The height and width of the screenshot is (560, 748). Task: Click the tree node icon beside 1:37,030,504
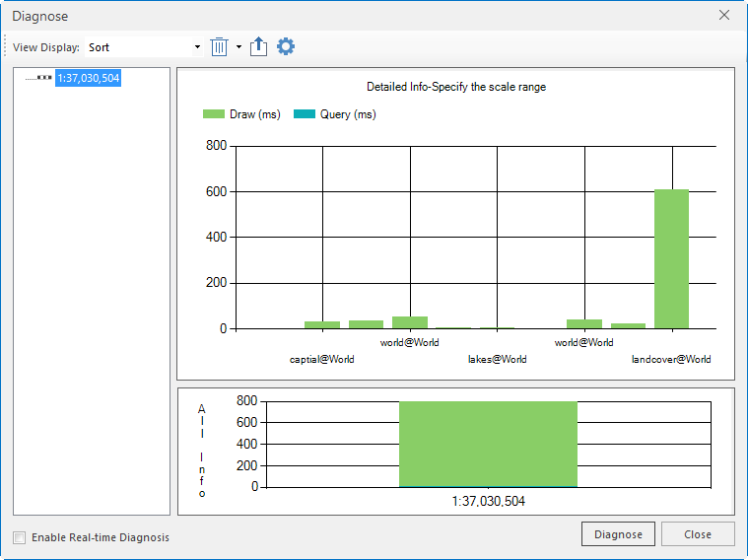[x=44, y=77]
